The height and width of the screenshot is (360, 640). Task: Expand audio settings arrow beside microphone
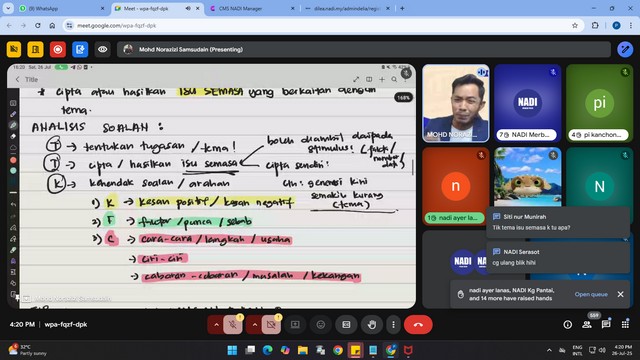point(216,324)
